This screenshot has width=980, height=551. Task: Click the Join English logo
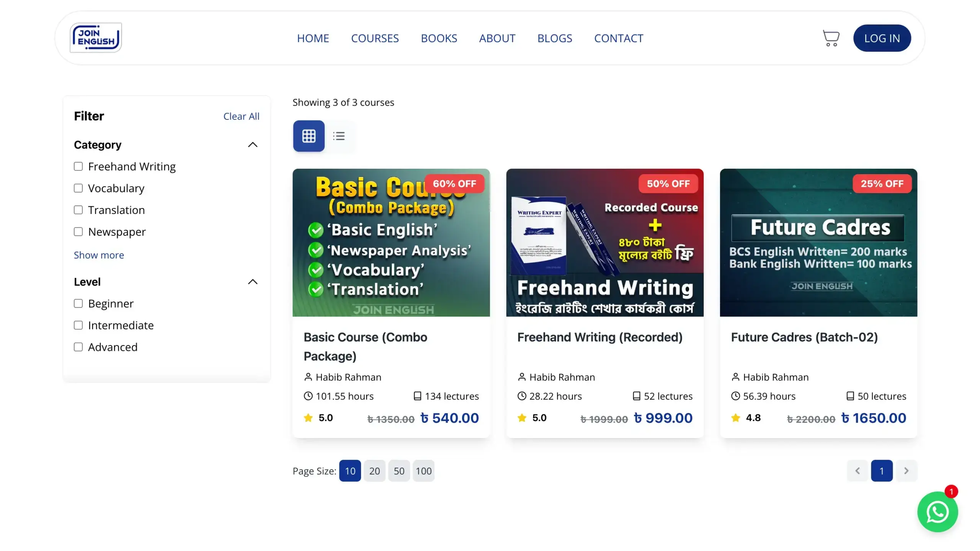(x=96, y=37)
